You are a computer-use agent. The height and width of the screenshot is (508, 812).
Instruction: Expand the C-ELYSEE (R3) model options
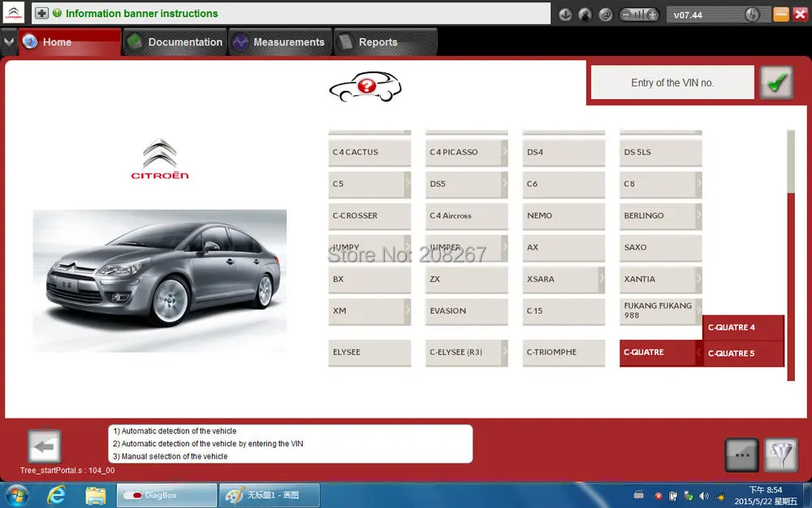[x=504, y=353]
